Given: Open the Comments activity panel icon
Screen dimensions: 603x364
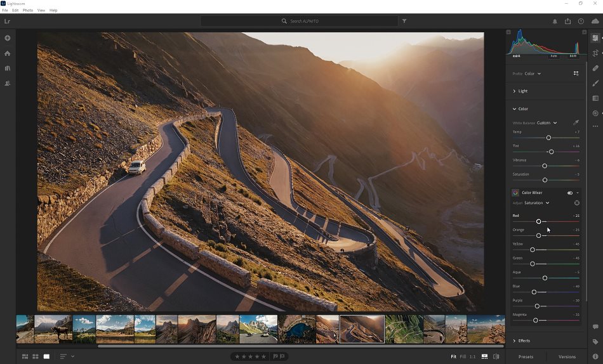Looking at the screenshot, I should coord(595,327).
